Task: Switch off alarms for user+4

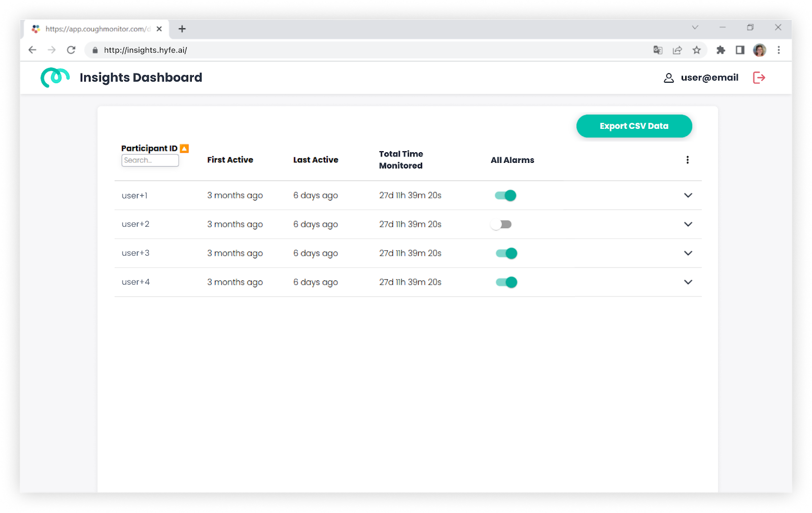Action: click(x=506, y=282)
